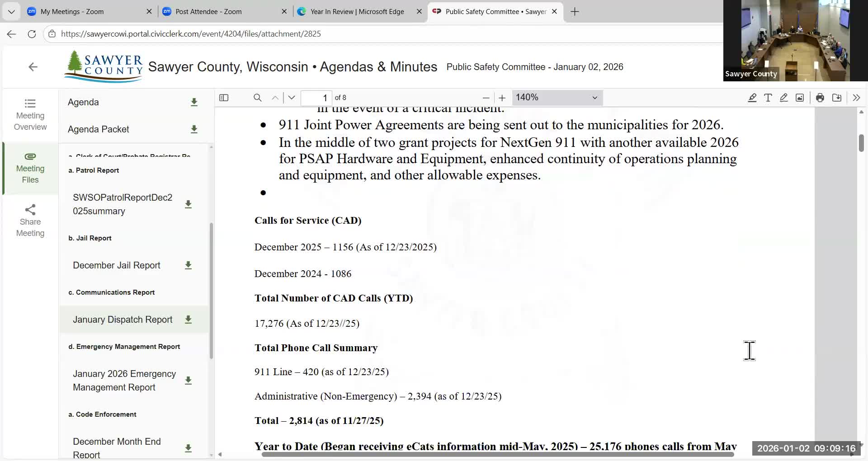Click the PDF vertical scrollbar thumb
The height and width of the screenshot is (461, 868).
coord(861,143)
